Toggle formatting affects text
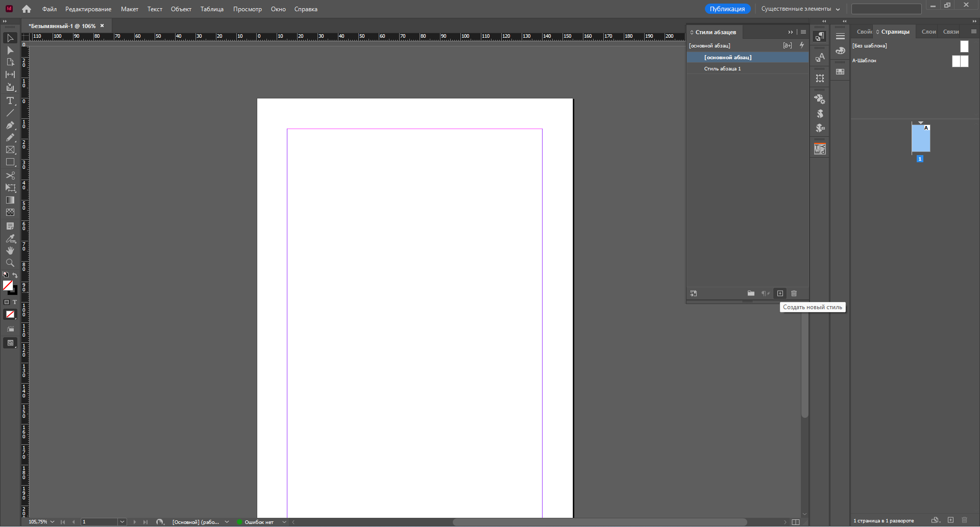 15,302
